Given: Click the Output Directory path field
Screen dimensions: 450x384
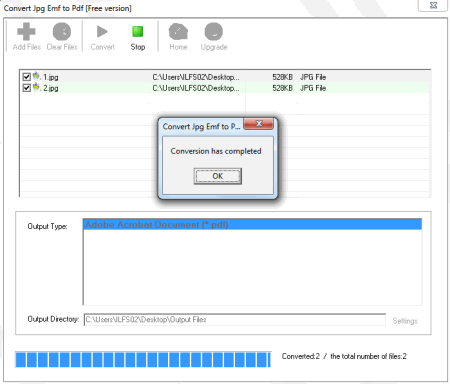Looking at the screenshot, I should point(235,320).
